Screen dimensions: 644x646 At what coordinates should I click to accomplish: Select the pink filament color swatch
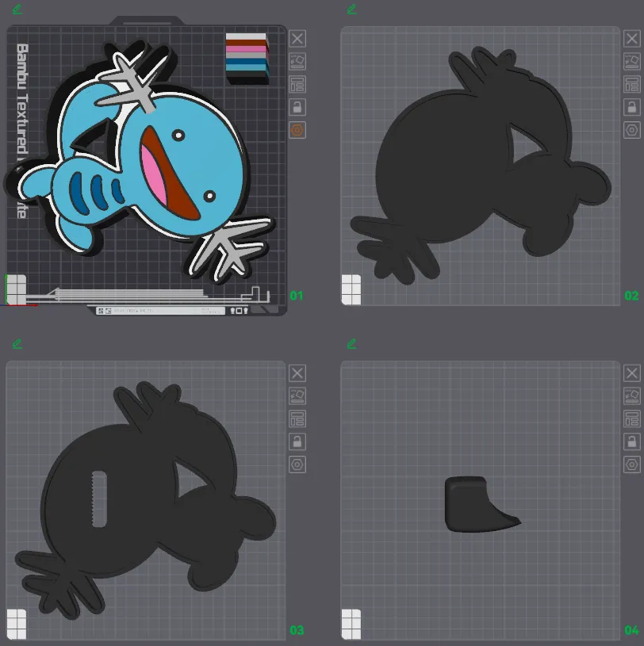pos(246,51)
